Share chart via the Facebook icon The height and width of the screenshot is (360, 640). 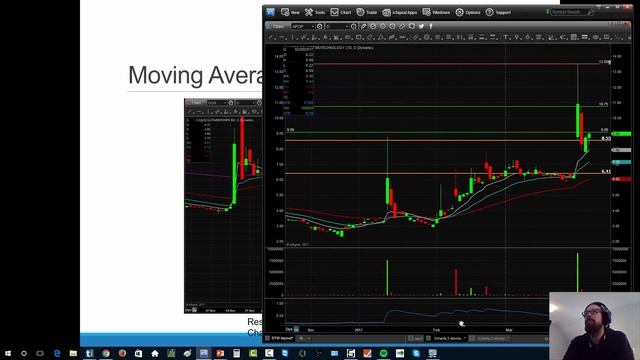431,26
